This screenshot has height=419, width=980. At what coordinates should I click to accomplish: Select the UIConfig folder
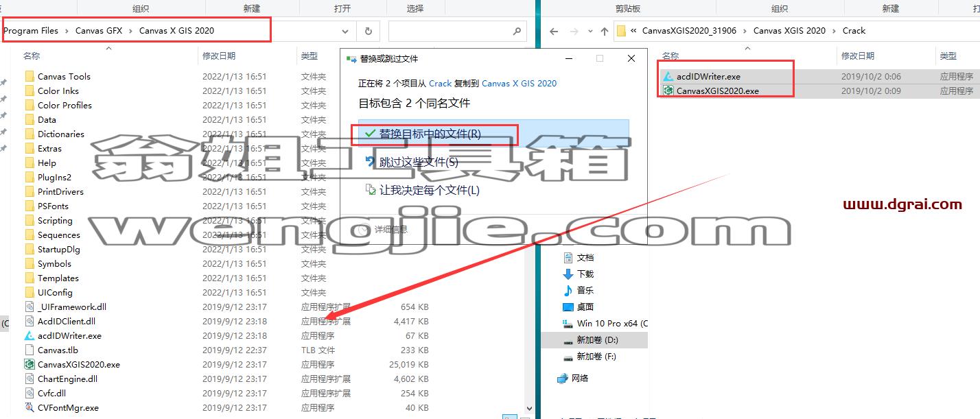55,292
